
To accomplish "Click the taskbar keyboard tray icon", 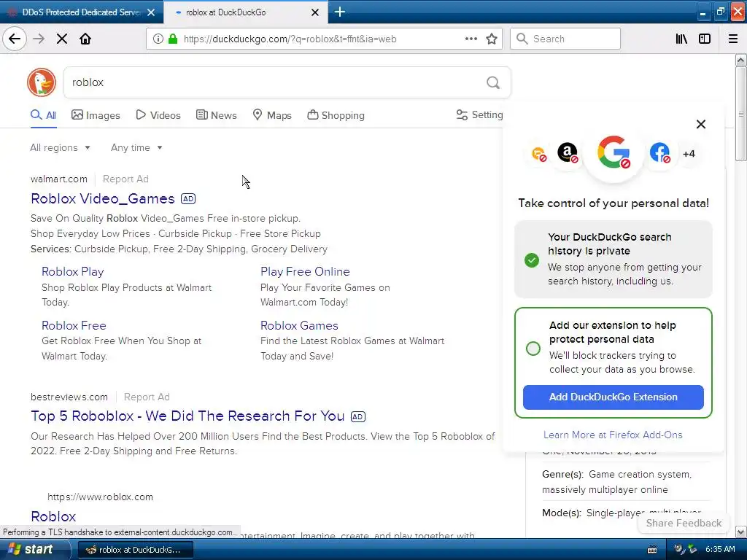I will (652, 550).
